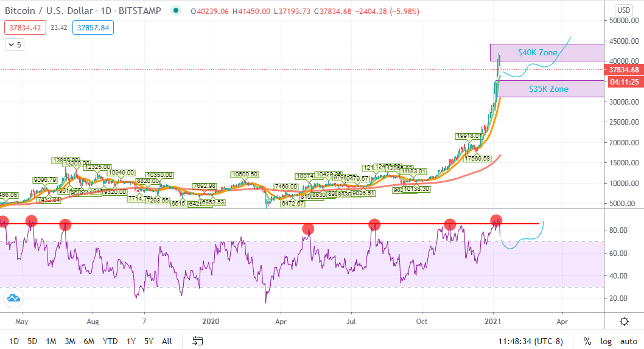
Task: Click the blue buy price 37857.84
Action: pyautogui.click(x=93, y=27)
